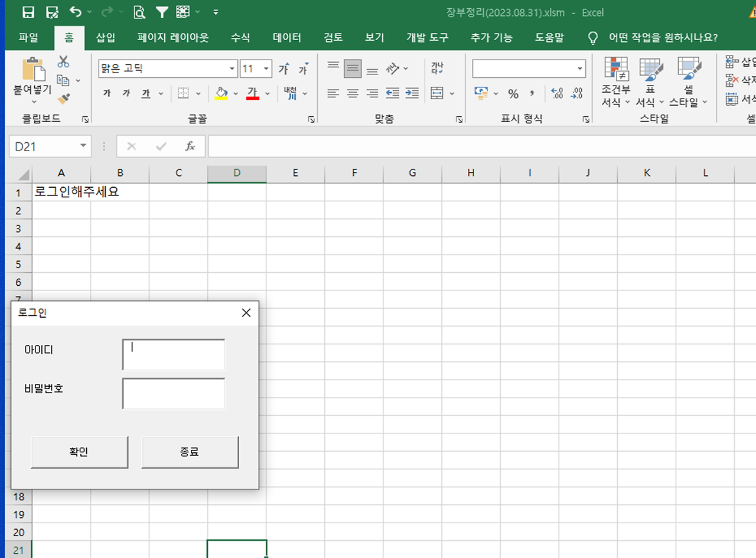This screenshot has width=756, height=558.
Task: Click the Copy icon in the clipboard group
Action: click(x=63, y=80)
